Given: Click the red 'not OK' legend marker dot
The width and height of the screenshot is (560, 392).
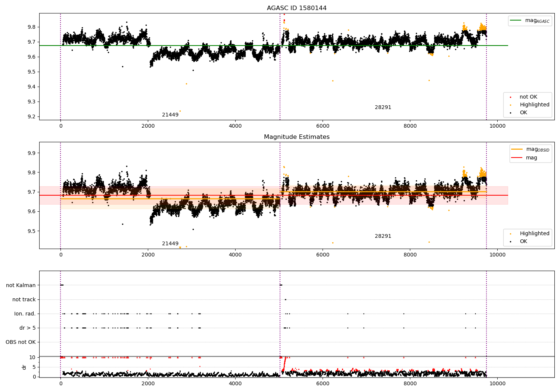Looking at the screenshot, I should pyautogui.click(x=510, y=97).
